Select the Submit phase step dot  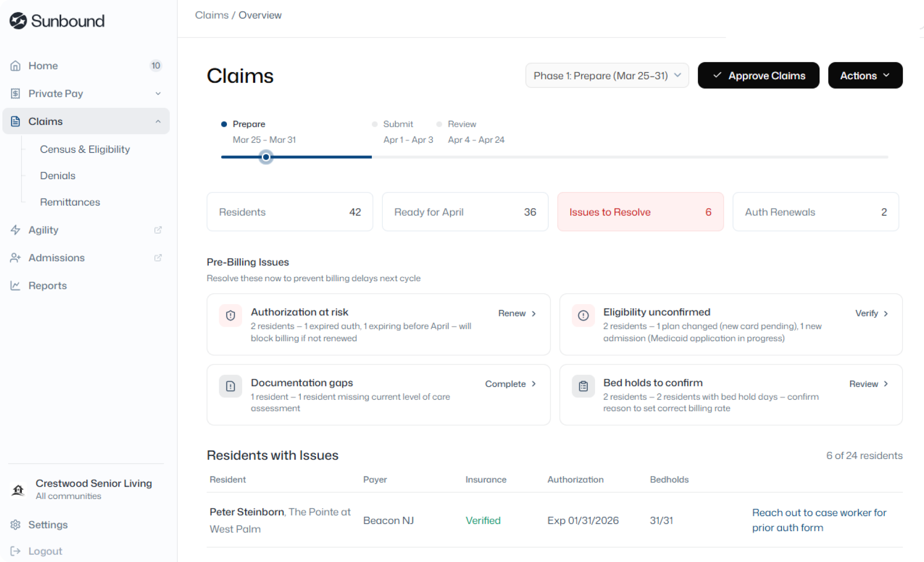coord(375,123)
